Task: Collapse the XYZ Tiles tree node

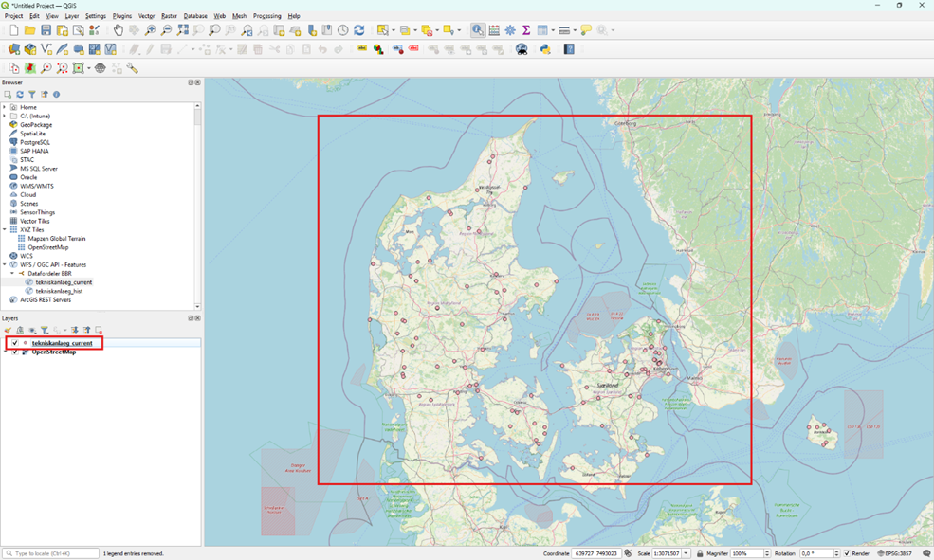Action: (x=5, y=230)
